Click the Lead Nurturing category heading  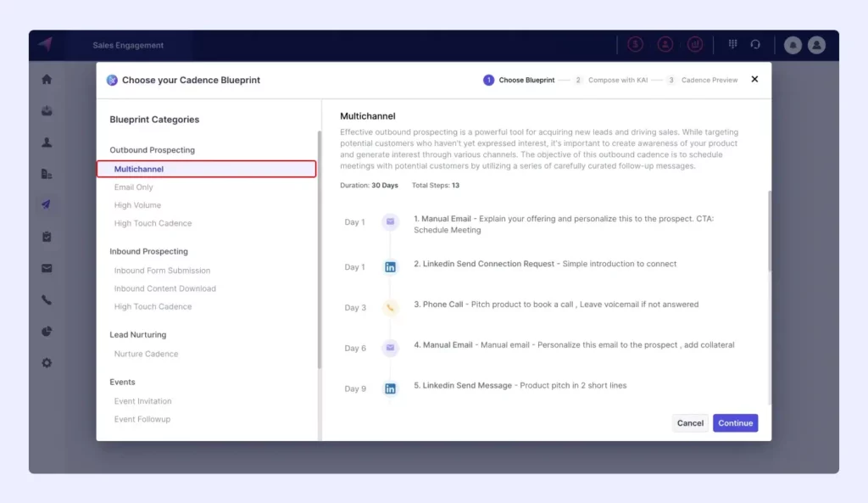(x=138, y=334)
